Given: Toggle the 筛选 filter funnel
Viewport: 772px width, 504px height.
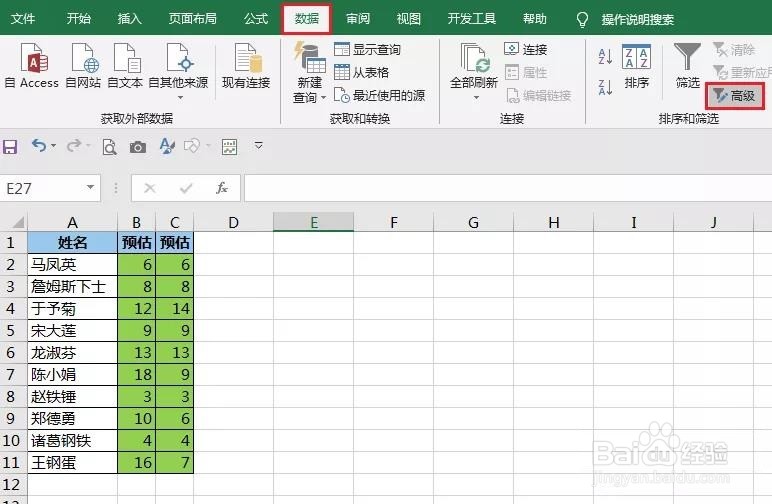Looking at the screenshot, I should (687, 65).
